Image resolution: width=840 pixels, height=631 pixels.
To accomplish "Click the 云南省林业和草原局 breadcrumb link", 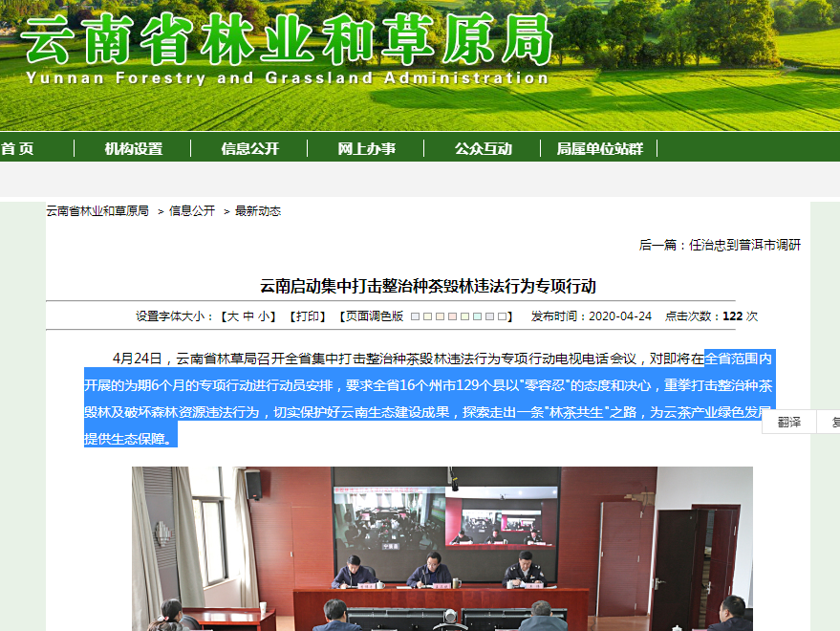I will pos(97,211).
